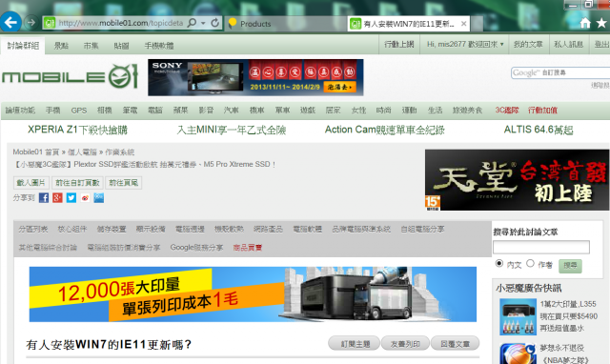Click the Mobile01 logo
The height and width of the screenshot is (364, 610).
click(70, 76)
